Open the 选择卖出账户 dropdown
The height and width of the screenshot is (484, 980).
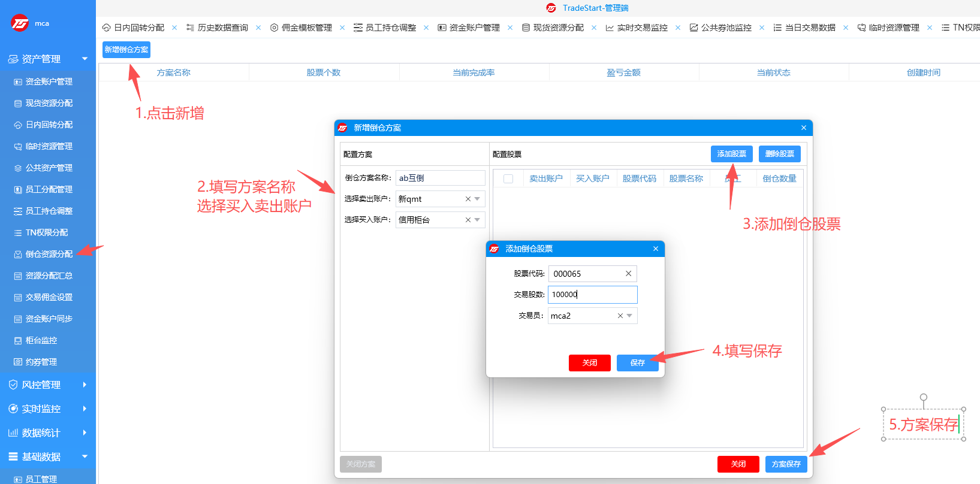tap(478, 199)
